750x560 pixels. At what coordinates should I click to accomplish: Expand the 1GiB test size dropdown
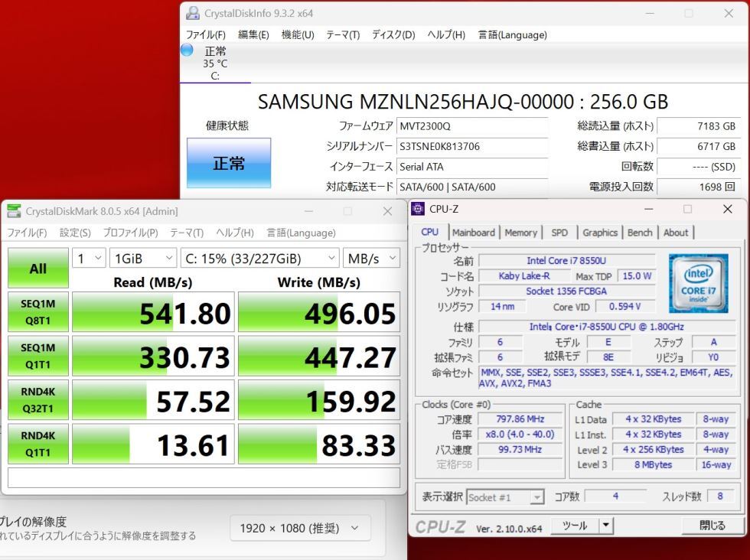(142, 259)
